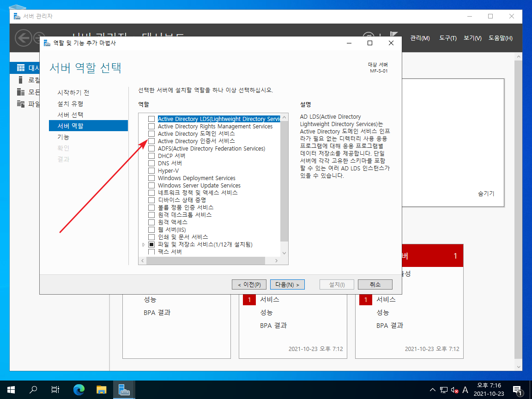Check Active Directory LDS role checkbox
Image resolution: width=532 pixels, height=399 pixels.
tap(151, 119)
